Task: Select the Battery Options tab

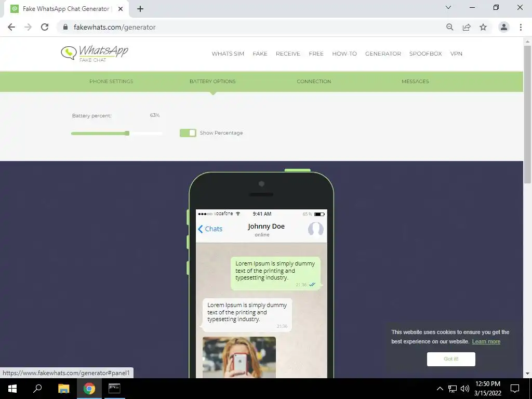Action: click(212, 82)
